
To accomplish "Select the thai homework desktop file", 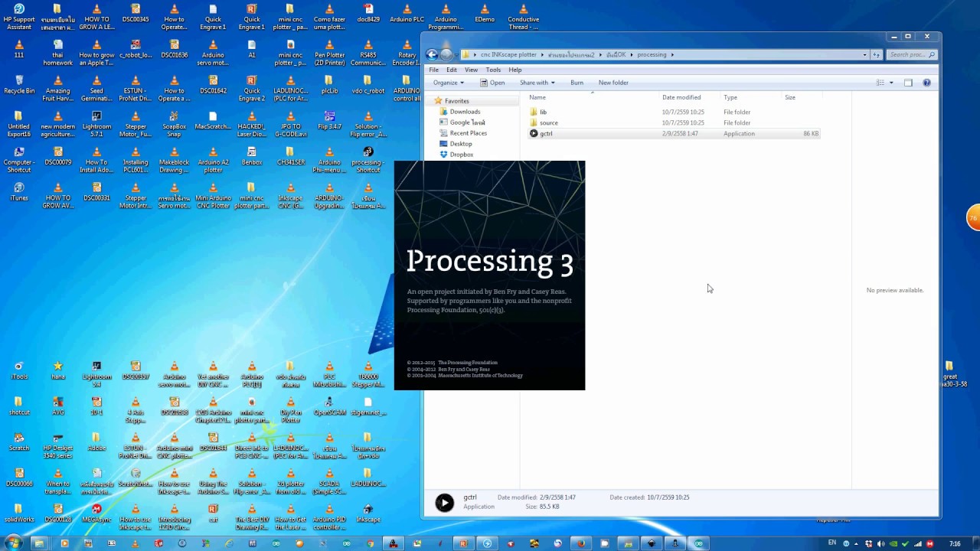I will 58,53.
